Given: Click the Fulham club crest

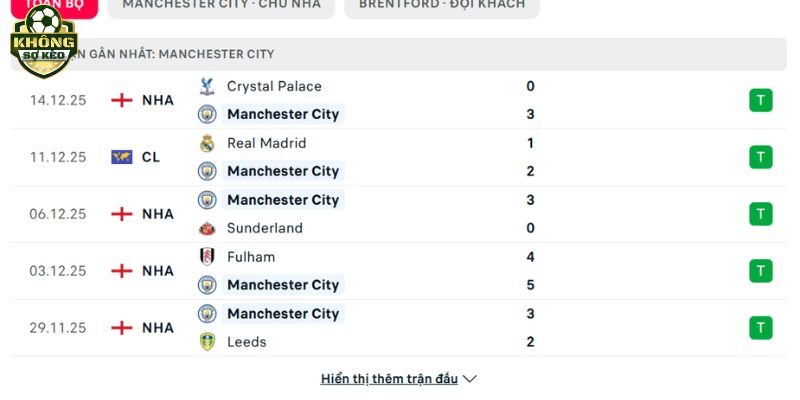Looking at the screenshot, I should click(207, 257).
